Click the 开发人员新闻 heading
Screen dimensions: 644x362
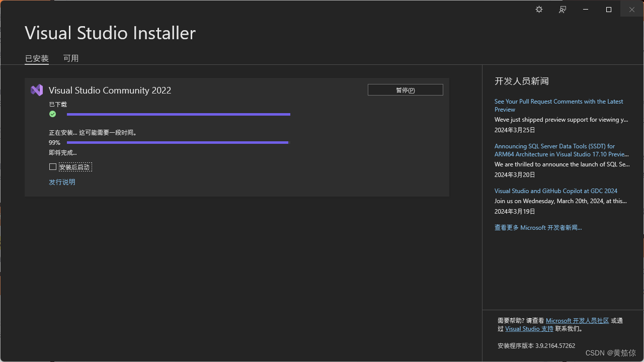click(522, 81)
